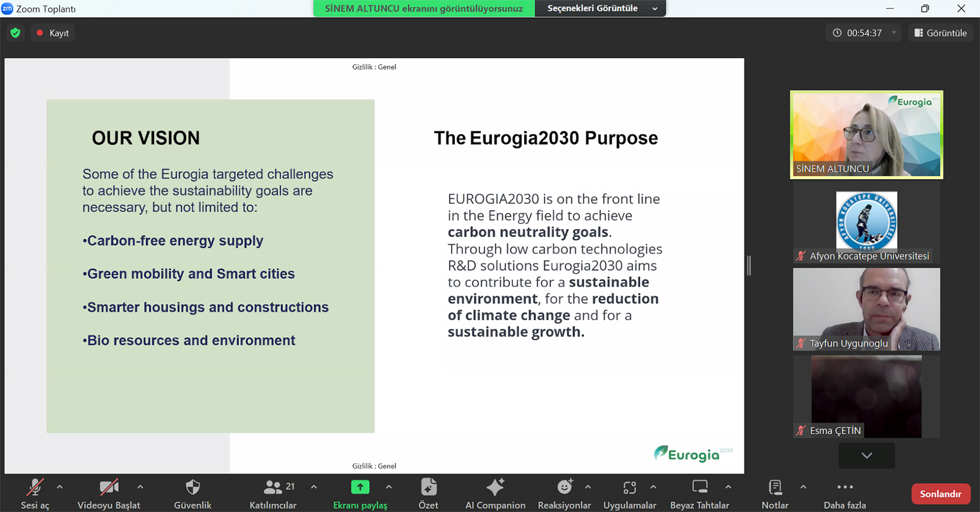Click the Görüntüle view layout button
This screenshot has width=980, height=512.
click(x=940, y=33)
